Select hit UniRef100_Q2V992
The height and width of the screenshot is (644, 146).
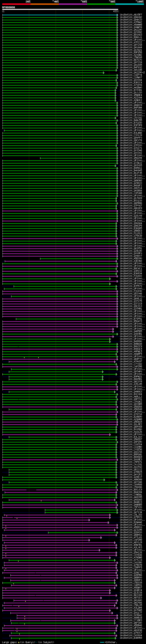coord(131,32)
